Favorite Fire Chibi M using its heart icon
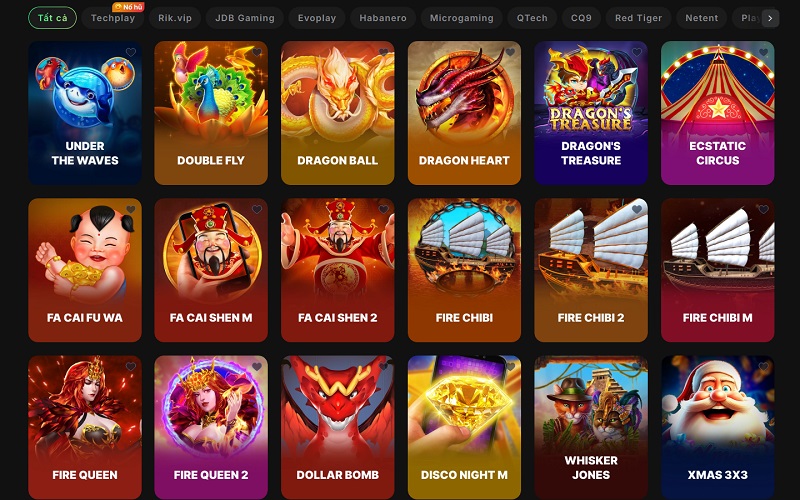The width and height of the screenshot is (800, 500). coord(763,209)
